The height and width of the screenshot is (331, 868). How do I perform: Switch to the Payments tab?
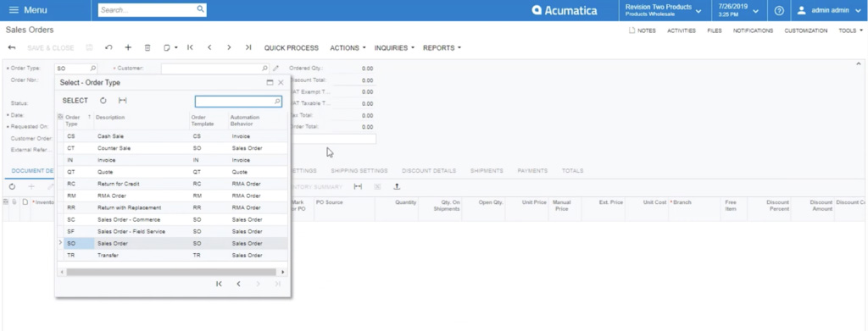532,171
